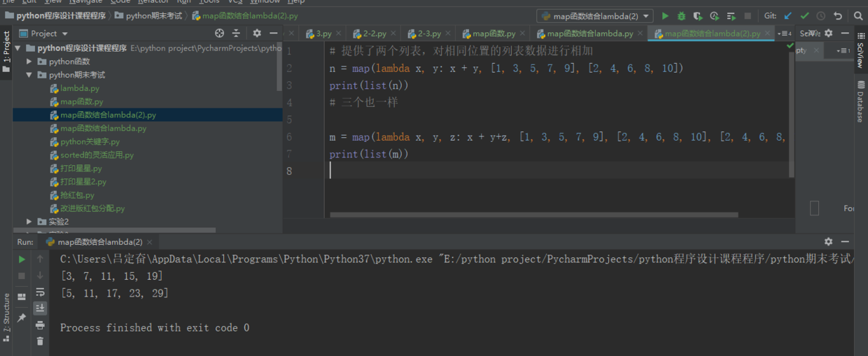Open map函数.py in project tree
Viewport: 868px width, 356px height.
coord(81,101)
